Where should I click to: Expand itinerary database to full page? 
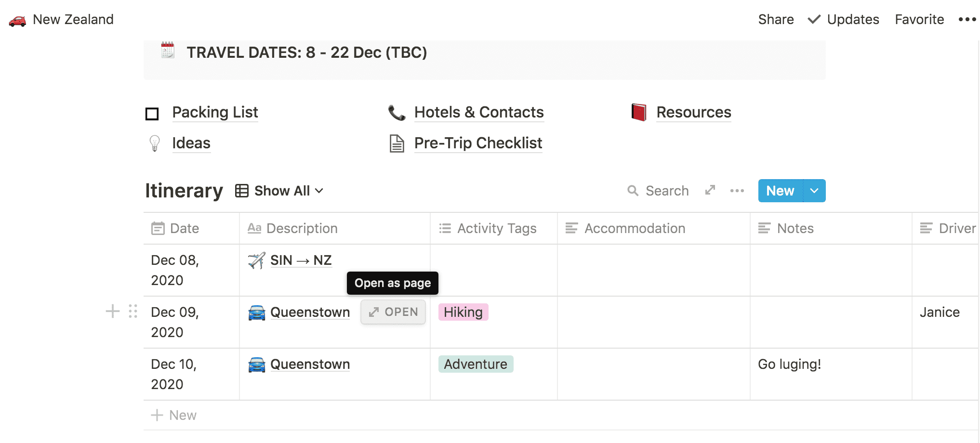point(710,190)
